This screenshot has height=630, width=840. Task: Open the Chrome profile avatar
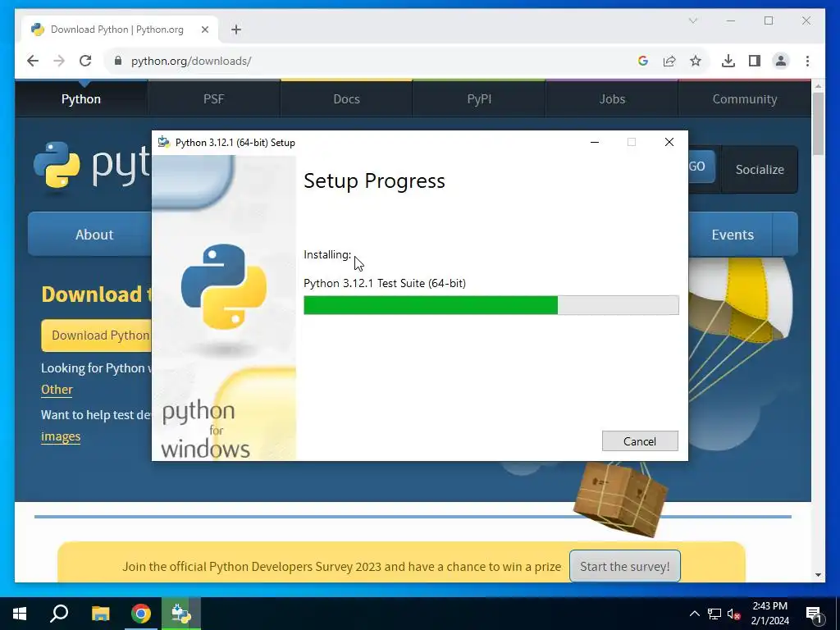[781, 61]
